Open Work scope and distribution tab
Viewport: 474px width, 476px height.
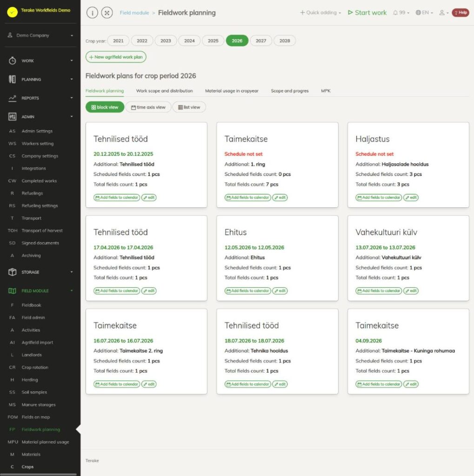pos(164,91)
